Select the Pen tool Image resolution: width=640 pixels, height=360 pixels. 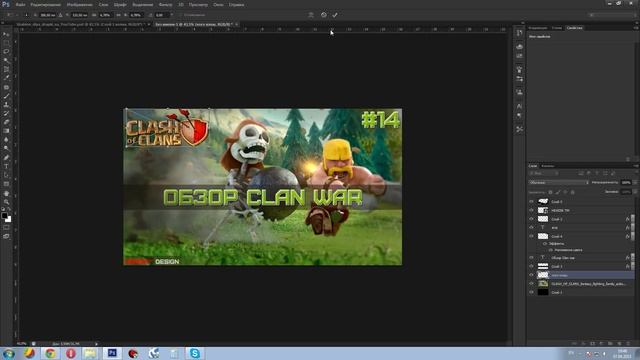tap(6, 158)
